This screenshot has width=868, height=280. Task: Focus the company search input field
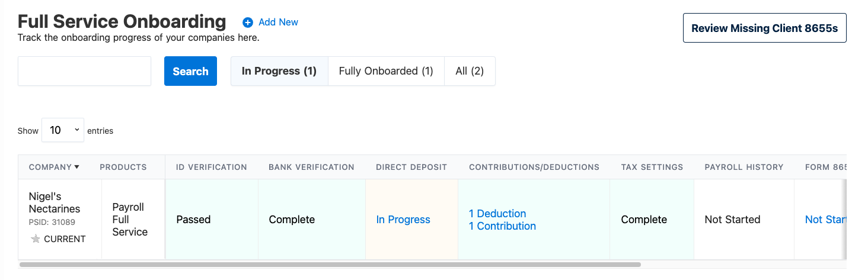pyautogui.click(x=85, y=71)
